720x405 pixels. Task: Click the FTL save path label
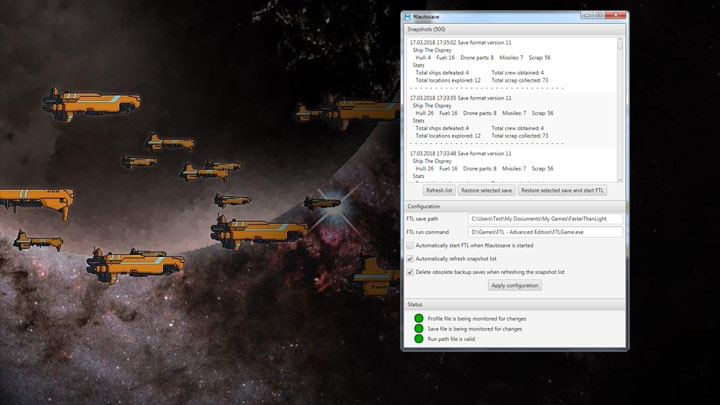pos(422,219)
